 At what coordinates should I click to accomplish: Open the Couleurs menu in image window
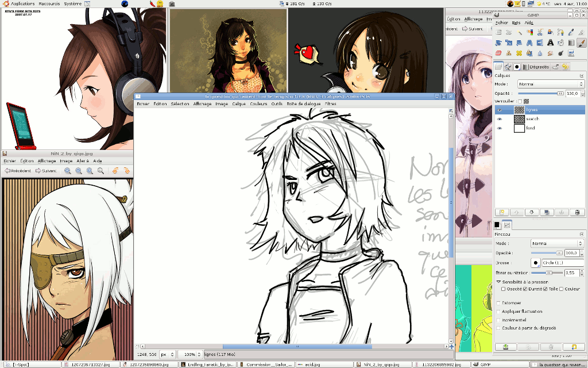[x=258, y=103]
